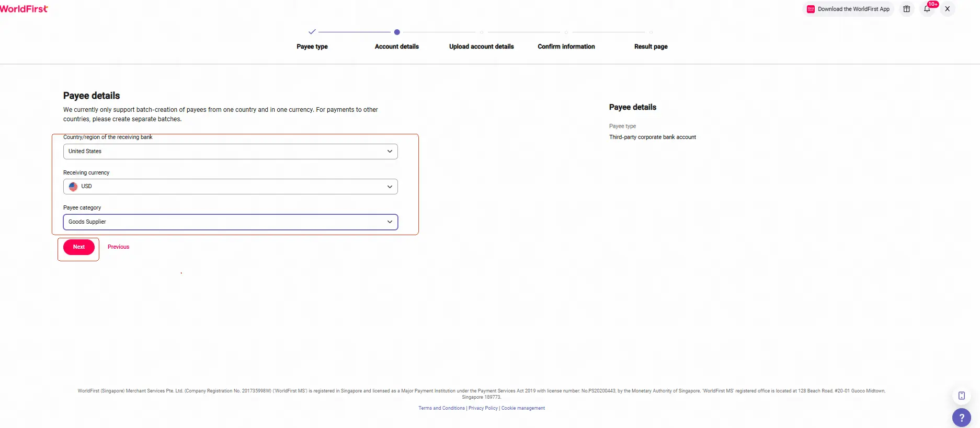Click the Payee type checkmark step
The width and height of the screenshot is (980, 428).
tap(312, 32)
